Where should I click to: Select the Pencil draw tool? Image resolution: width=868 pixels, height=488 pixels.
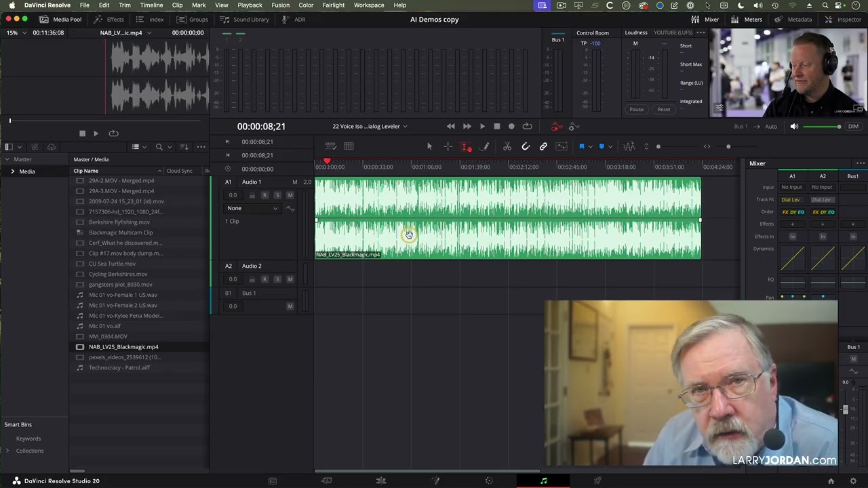pyautogui.click(x=485, y=146)
